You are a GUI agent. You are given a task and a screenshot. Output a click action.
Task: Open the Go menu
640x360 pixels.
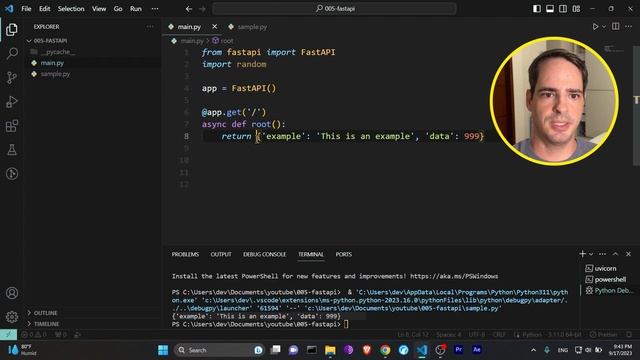point(118,9)
